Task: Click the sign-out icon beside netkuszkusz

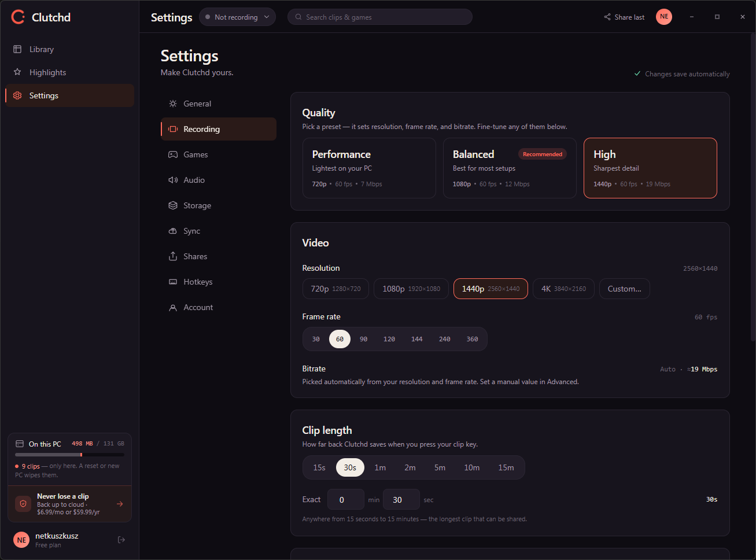Action: pyautogui.click(x=121, y=540)
